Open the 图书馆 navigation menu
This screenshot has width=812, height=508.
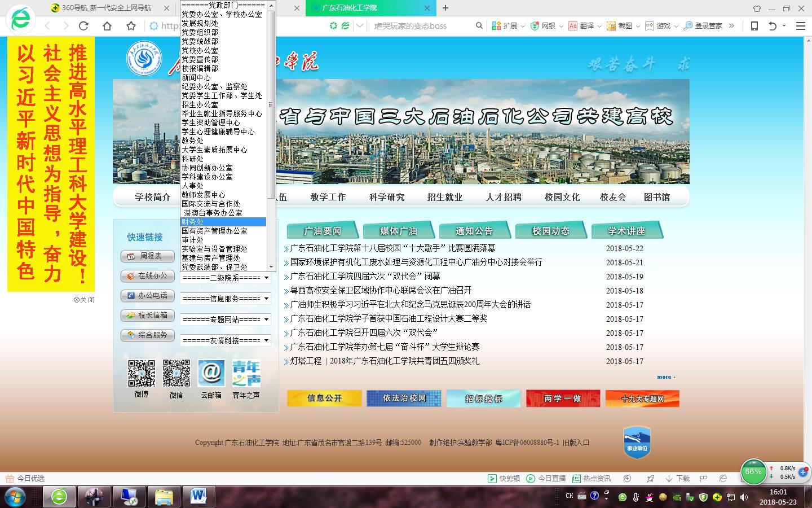pos(657,197)
